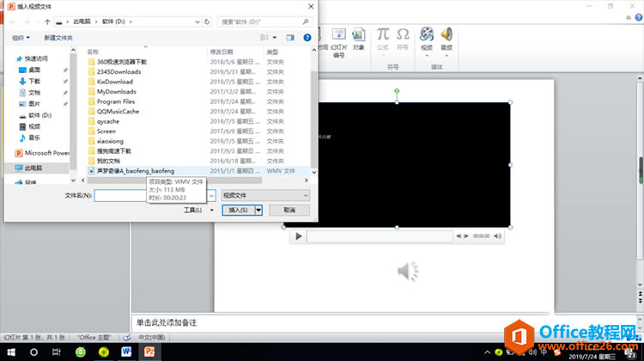Open the video file type dropdown
The height and width of the screenshot is (361, 644).
point(265,195)
